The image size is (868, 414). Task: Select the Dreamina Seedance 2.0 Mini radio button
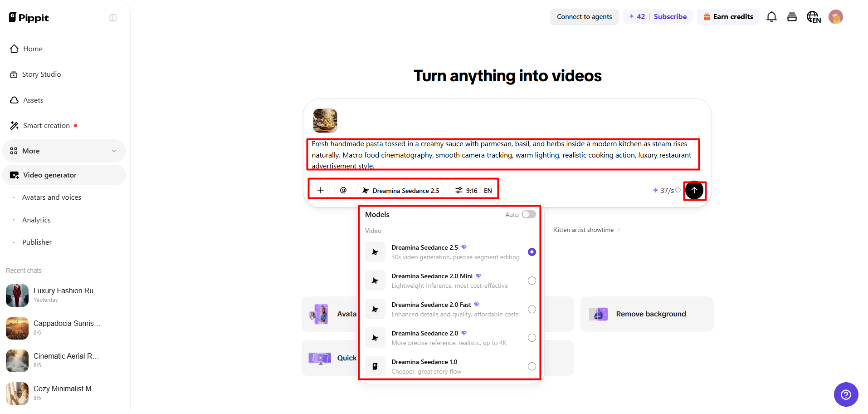pyautogui.click(x=532, y=281)
